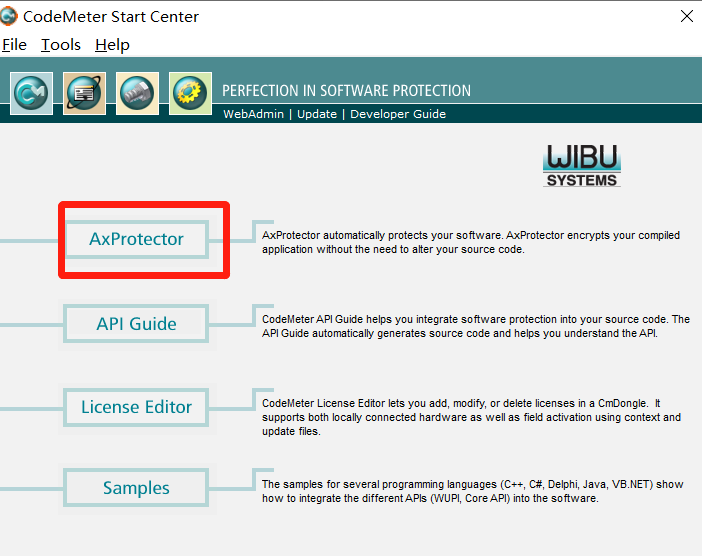
Task: Open the Samples section
Action: point(136,488)
